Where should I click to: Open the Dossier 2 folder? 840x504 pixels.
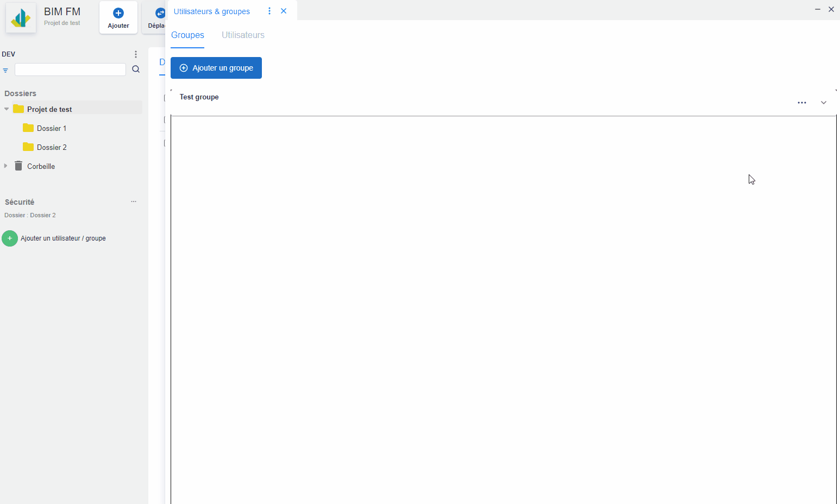click(51, 147)
